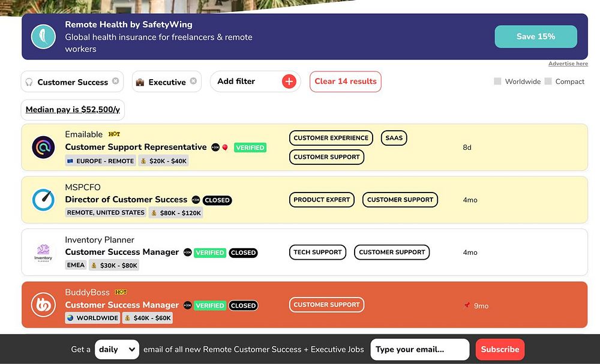Click the $80K - $120K salary tag
The height and width of the screenshot is (364, 600).
point(176,213)
